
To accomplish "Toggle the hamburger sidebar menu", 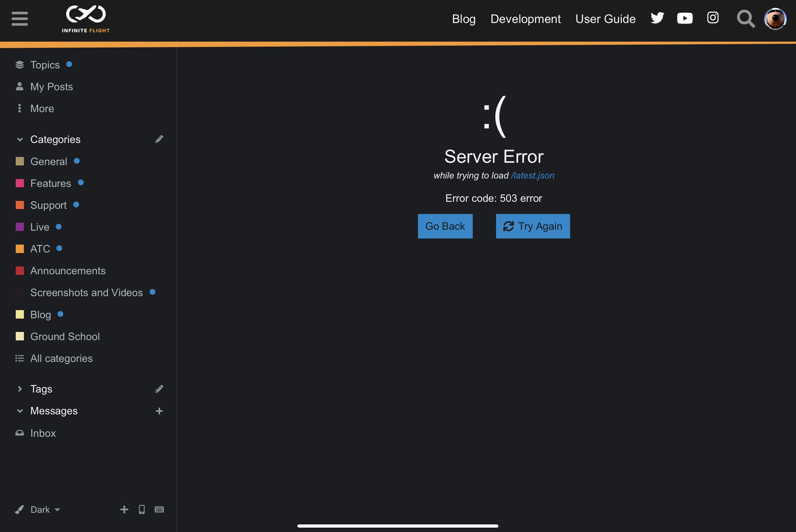I will (20, 19).
